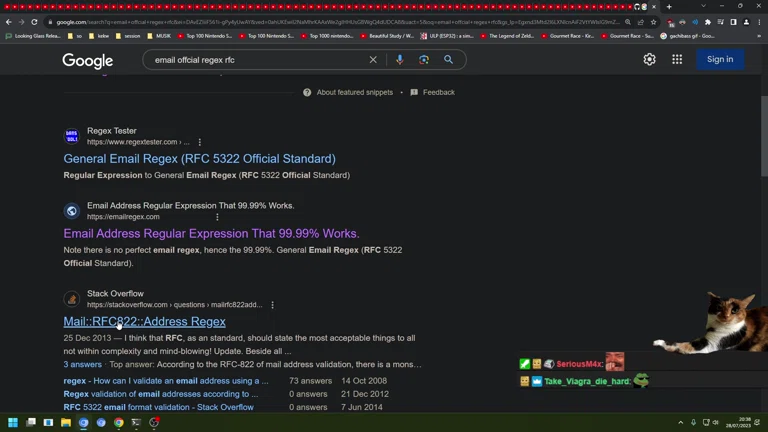Open the Looking Glass Rebra bookmark
This screenshot has height=432, width=768.
point(35,36)
